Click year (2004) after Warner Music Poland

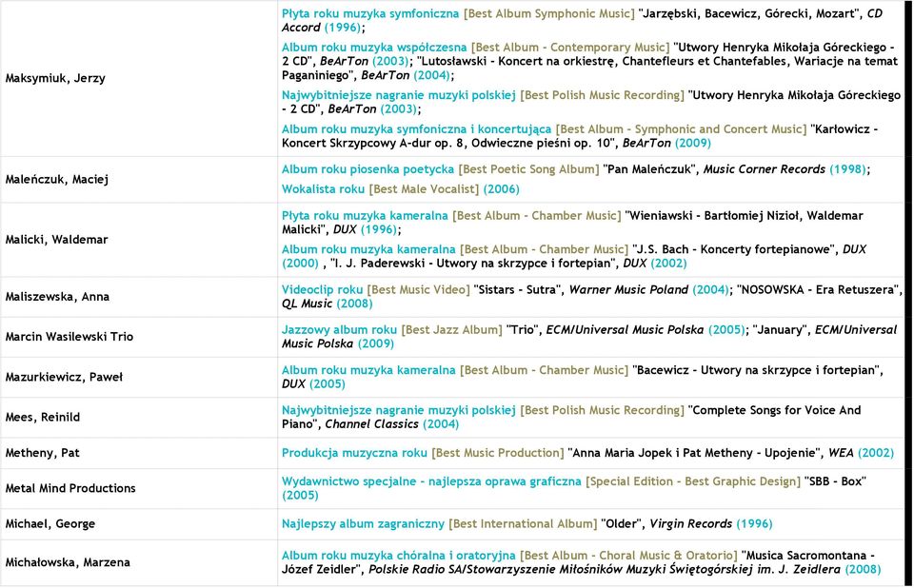pyautogui.click(x=710, y=289)
